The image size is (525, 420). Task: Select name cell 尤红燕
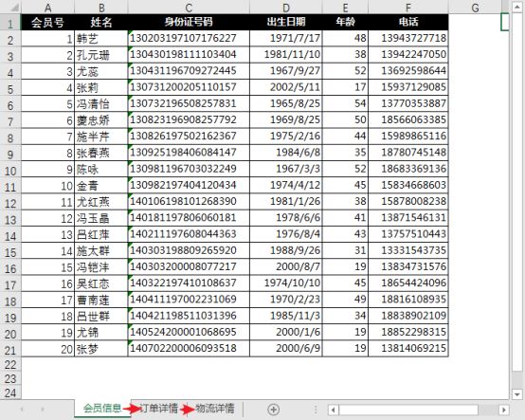pos(100,202)
